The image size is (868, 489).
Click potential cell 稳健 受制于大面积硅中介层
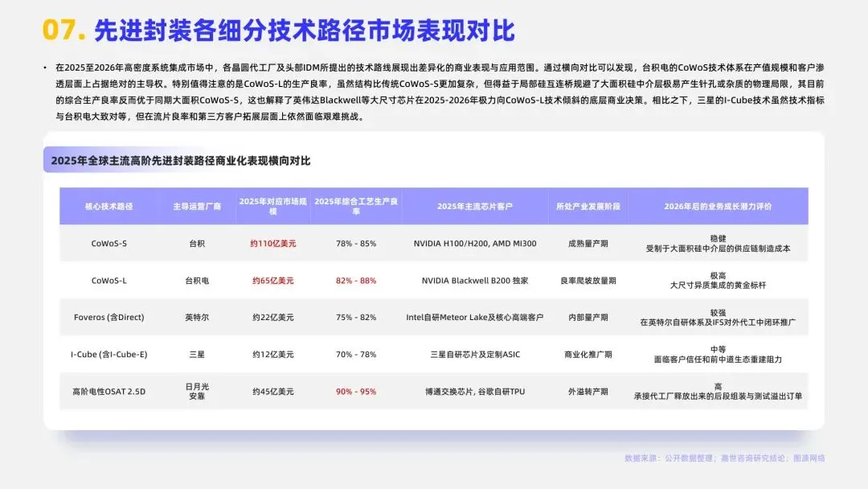click(718, 243)
